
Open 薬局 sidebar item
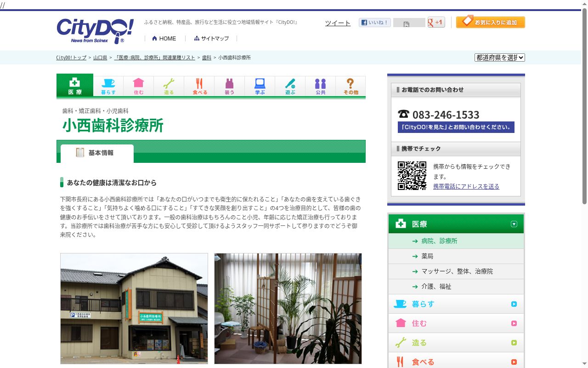[x=456, y=256]
